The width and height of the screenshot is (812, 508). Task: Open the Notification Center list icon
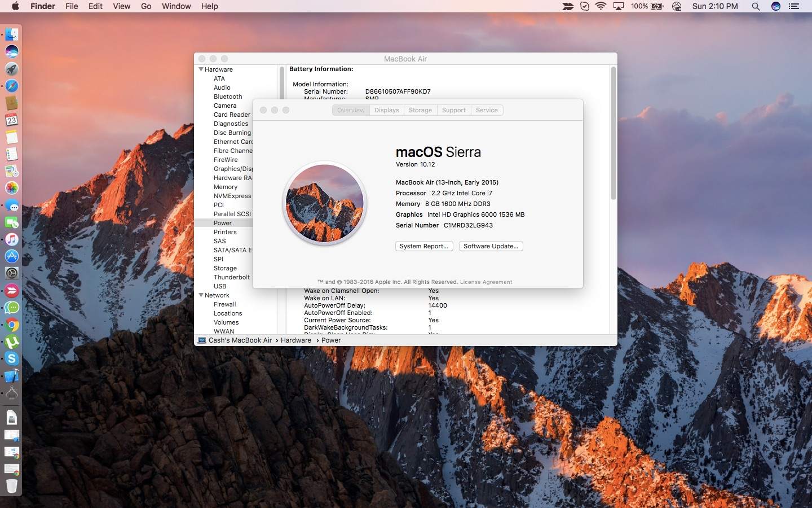[x=794, y=6]
